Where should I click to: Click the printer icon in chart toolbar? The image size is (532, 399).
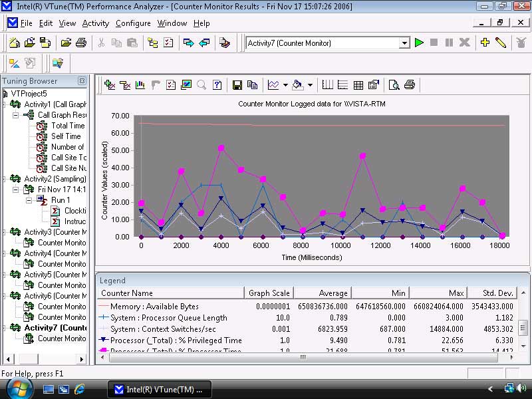410,85
